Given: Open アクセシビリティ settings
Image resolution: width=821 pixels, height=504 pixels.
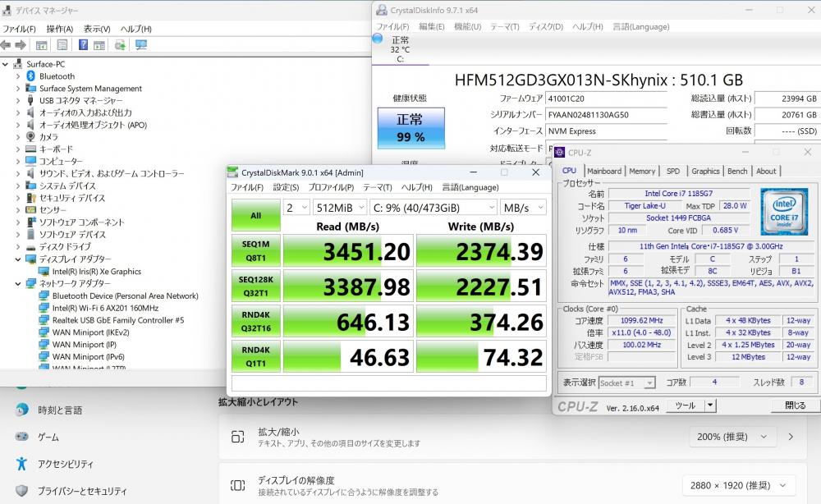Looking at the screenshot, I should (66, 464).
